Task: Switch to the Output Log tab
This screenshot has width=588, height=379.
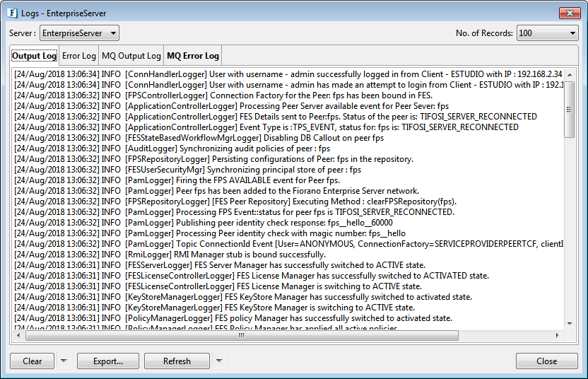Action: [34, 56]
